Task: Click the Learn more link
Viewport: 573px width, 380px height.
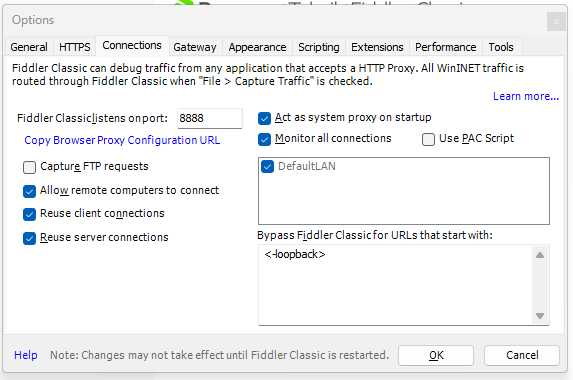Action: pyautogui.click(x=525, y=96)
